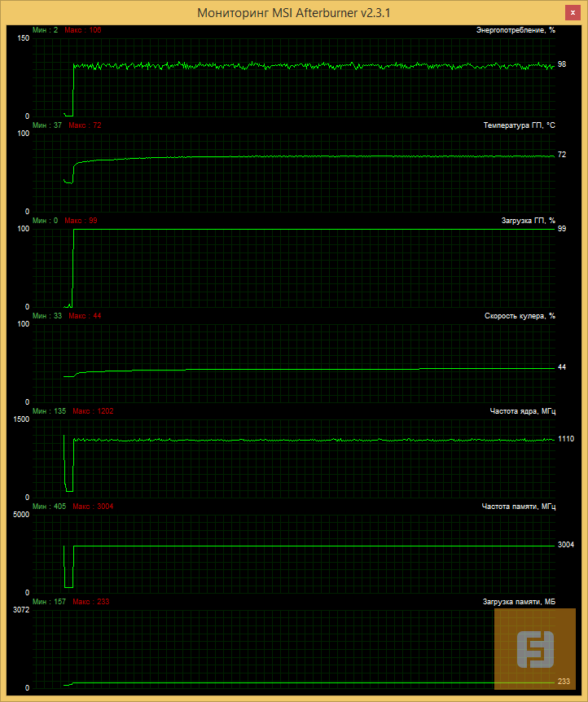Screen dimensions: 588x702
Task: Select the 'Частота ядра, МГц' graph label
Action: point(523,411)
